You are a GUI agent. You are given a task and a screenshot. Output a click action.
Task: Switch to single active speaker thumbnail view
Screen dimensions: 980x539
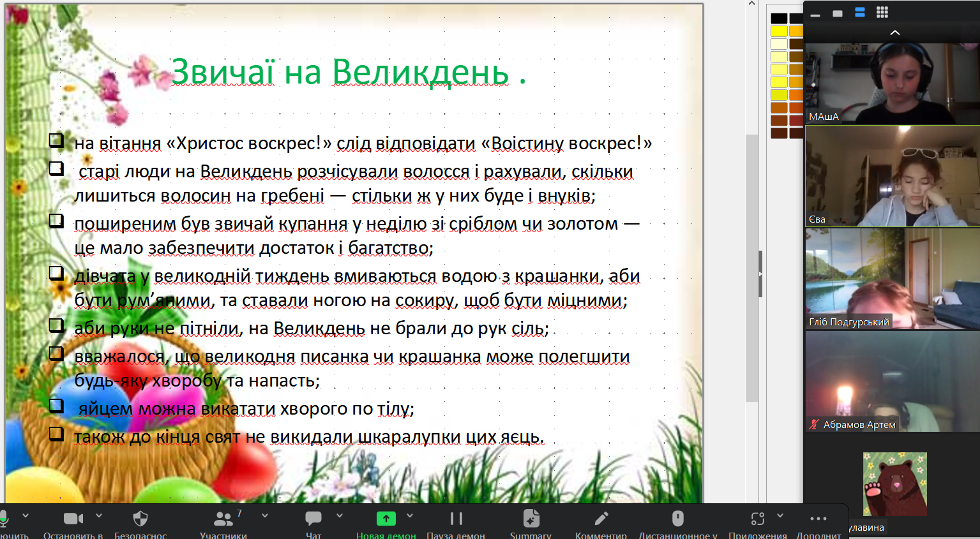pyautogui.click(x=838, y=13)
